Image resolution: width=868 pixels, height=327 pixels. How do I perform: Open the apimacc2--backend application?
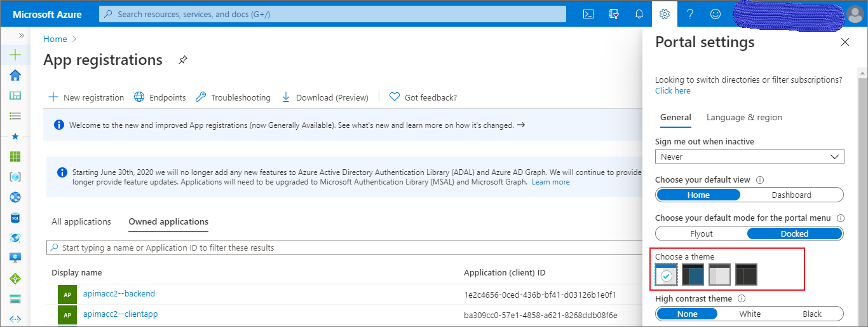pos(119,294)
